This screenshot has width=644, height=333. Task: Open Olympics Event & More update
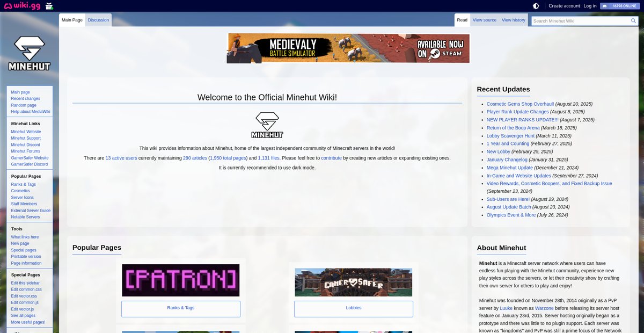point(511,215)
